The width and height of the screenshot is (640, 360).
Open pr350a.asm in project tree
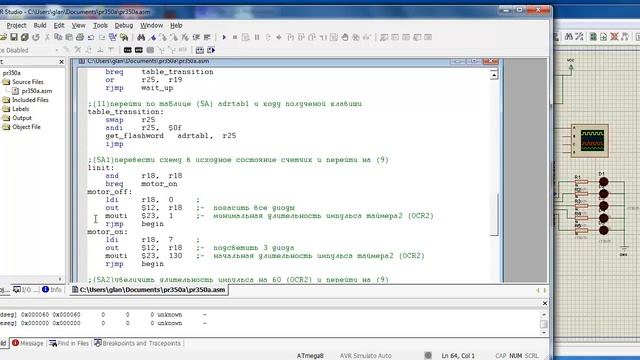[37, 91]
